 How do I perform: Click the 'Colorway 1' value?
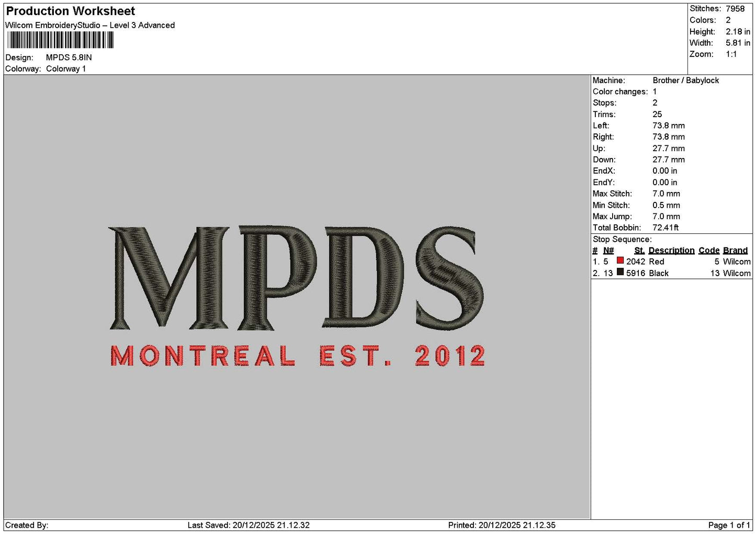coord(66,69)
